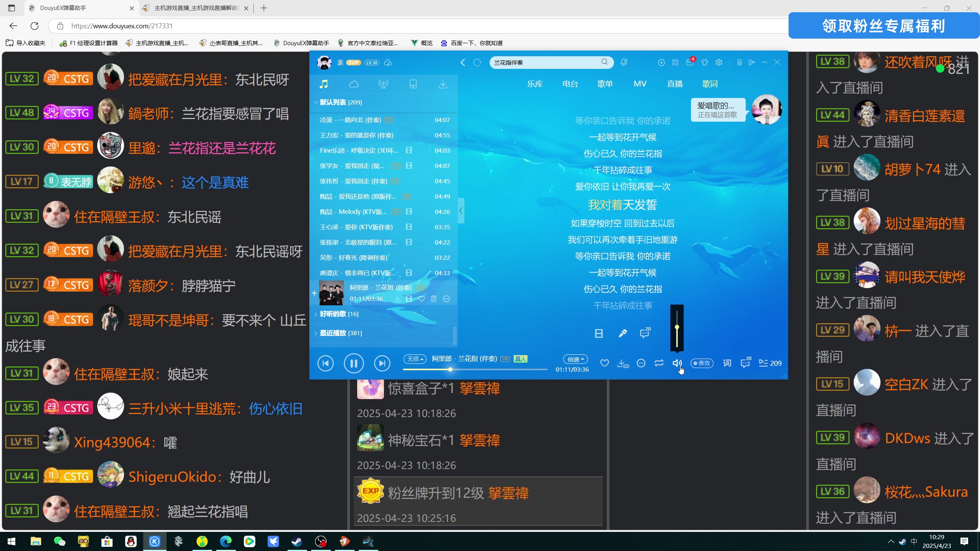The image size is (980, 551).
Task: Go to the previous track
Action: pyautogui.click(x=326, y=363)
